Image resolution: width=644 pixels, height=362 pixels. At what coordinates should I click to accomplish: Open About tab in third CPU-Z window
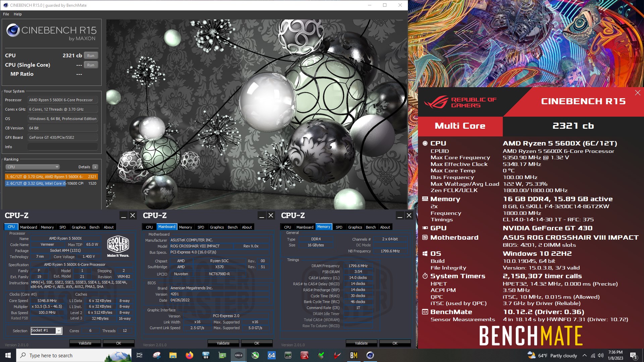coord(385,227)
